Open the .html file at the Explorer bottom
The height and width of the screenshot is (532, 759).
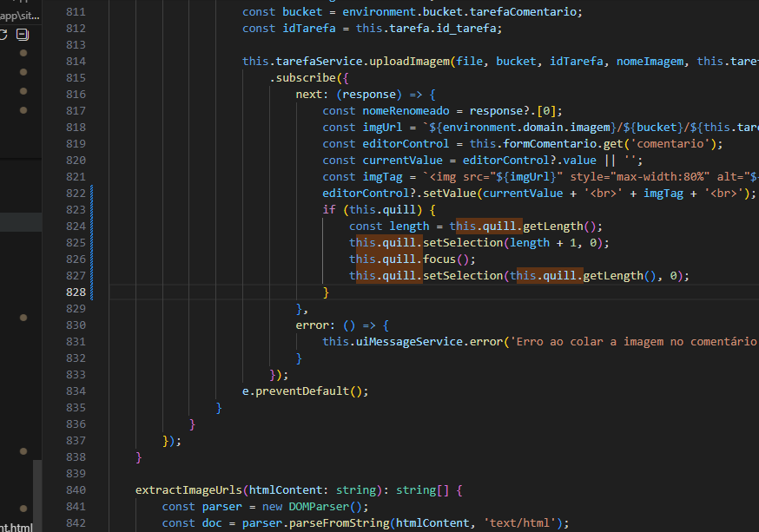16,526
